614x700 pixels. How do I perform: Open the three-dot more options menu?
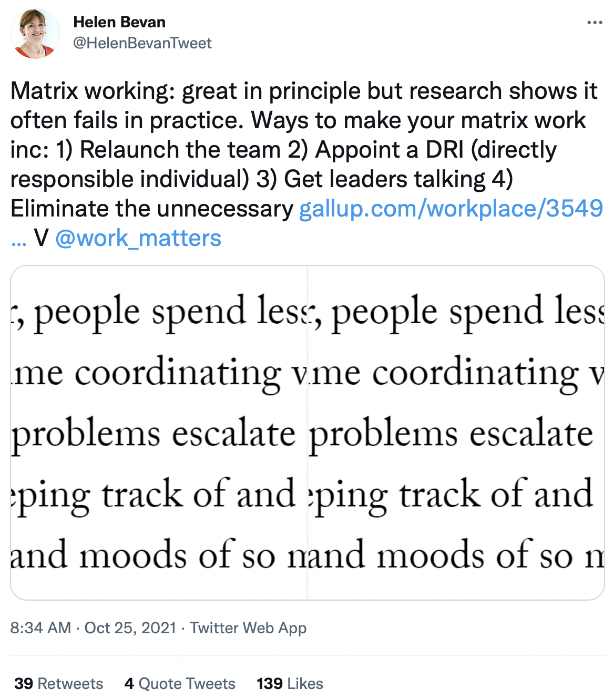[595, 23]
